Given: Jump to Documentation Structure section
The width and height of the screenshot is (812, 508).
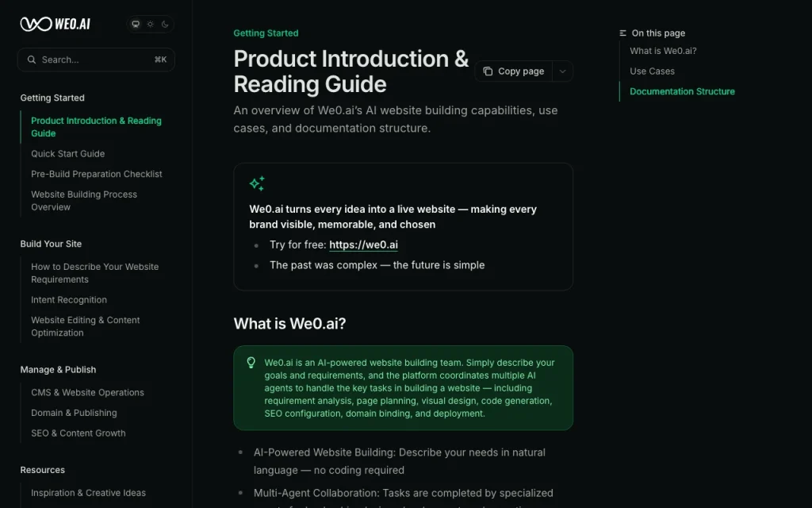Looking at the screenshot, I should click(682, 91).
